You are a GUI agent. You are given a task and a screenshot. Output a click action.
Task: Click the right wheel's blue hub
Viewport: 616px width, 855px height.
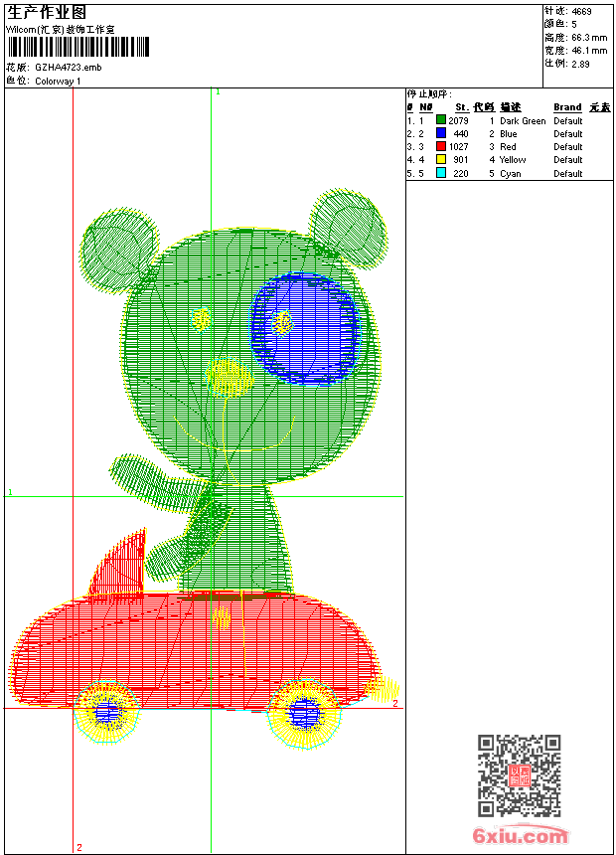(304, 713)
